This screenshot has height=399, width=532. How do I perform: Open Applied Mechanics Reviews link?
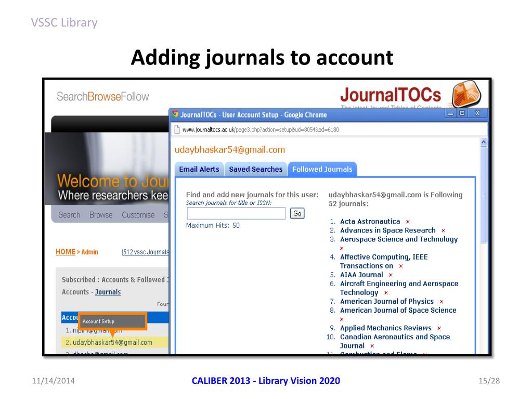(386, 328)
